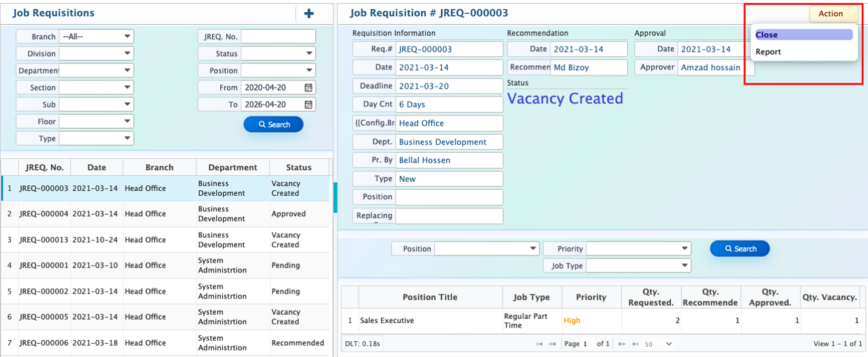
Task: Click the Action button
Action: click(x=830, y=14)
